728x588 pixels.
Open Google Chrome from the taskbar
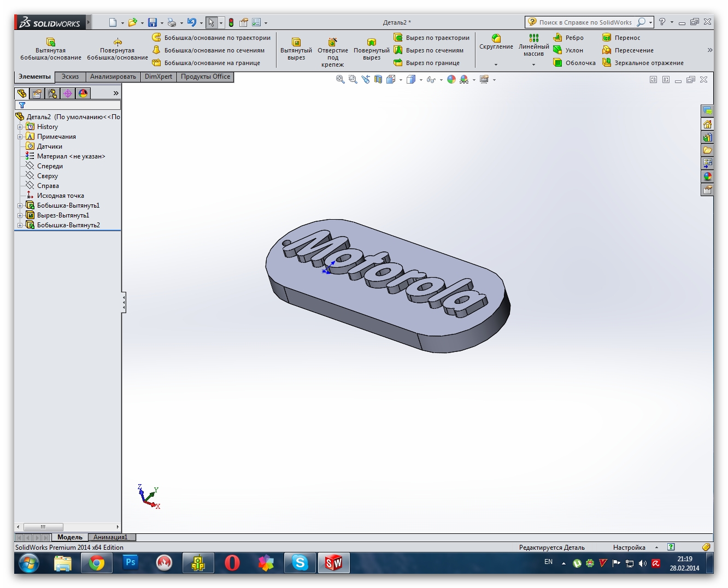pyautogui.click(x=97, y=563)
